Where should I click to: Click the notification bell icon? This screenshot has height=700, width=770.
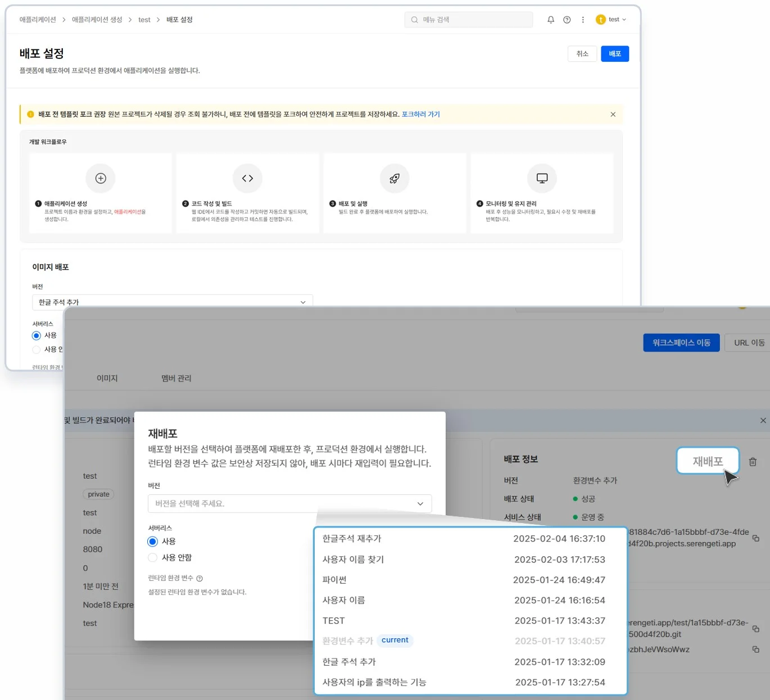coord(550,20)
